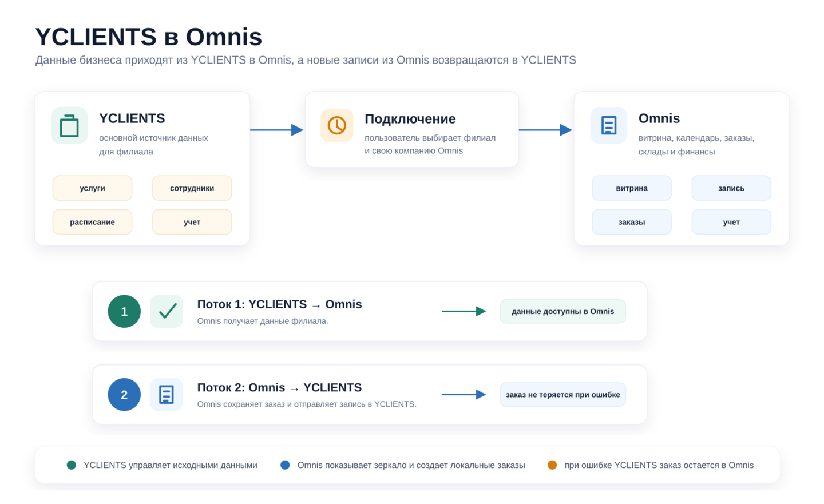Click legend text Omnis показывает зеркало
Image resolution: width=824 pixels, height=504 pixels.
411,465
